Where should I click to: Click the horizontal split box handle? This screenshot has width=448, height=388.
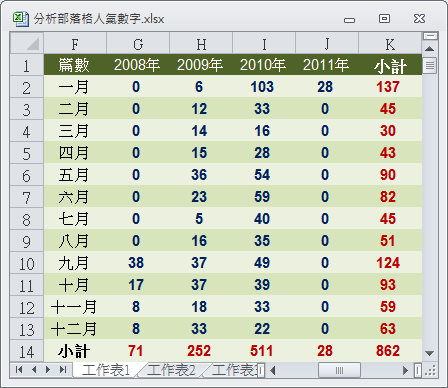coord(418,370)
